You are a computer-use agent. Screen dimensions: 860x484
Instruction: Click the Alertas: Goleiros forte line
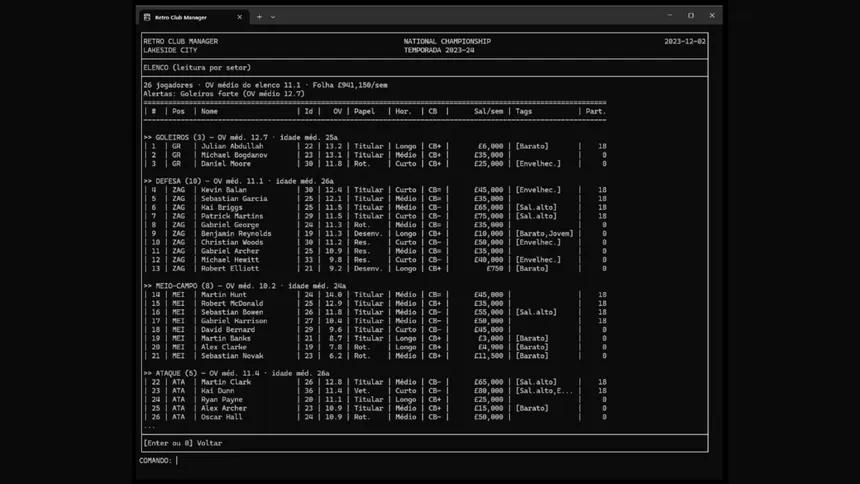tap(224, 94)
